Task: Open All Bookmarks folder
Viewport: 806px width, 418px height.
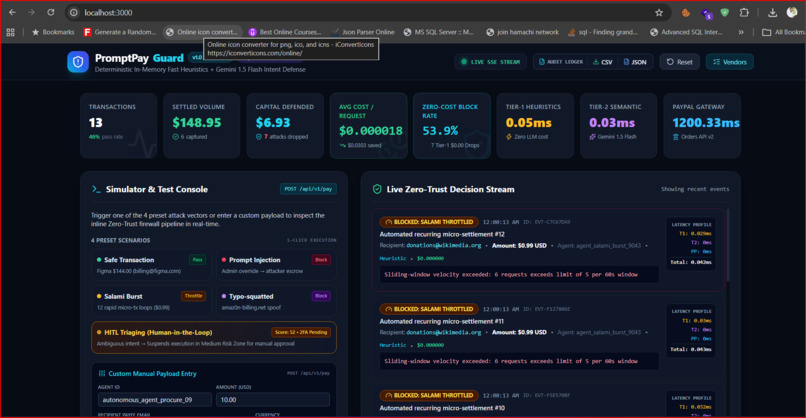Action: click(783, 32)
